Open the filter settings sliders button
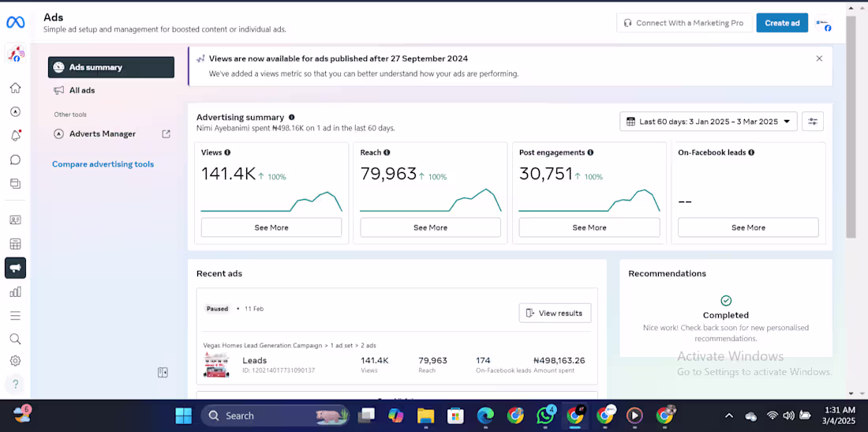 point(813,122)
